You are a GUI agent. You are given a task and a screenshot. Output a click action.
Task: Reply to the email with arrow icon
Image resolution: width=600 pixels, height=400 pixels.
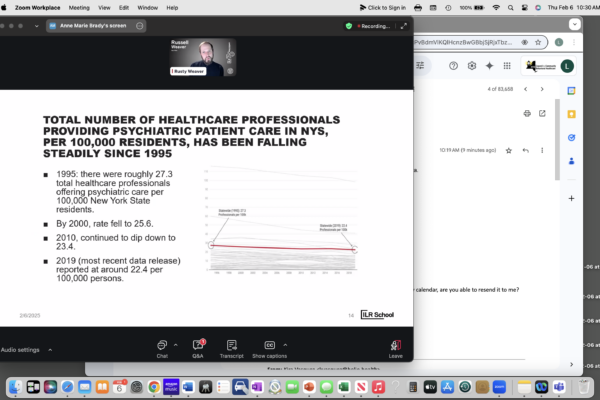(526, 150)
